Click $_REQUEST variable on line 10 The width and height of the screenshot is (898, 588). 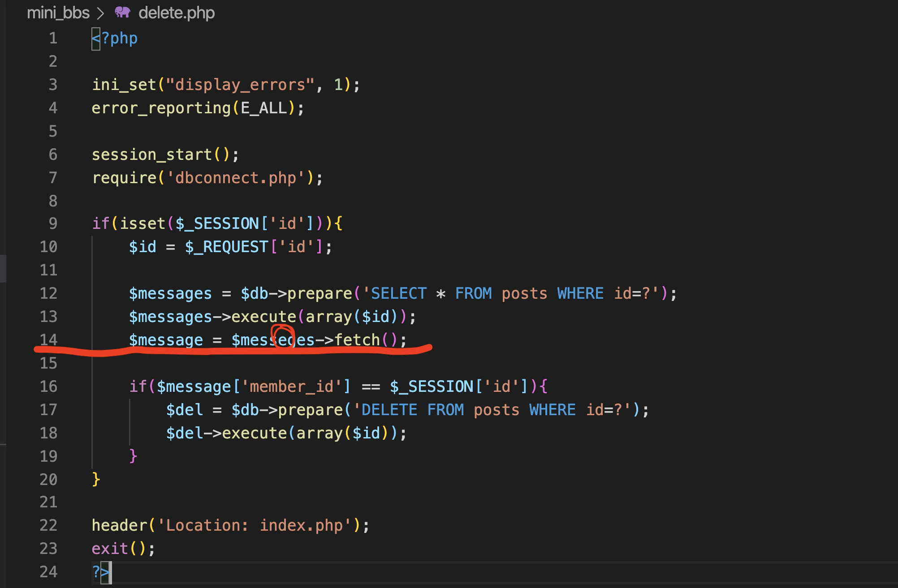[x=226, y=247]
